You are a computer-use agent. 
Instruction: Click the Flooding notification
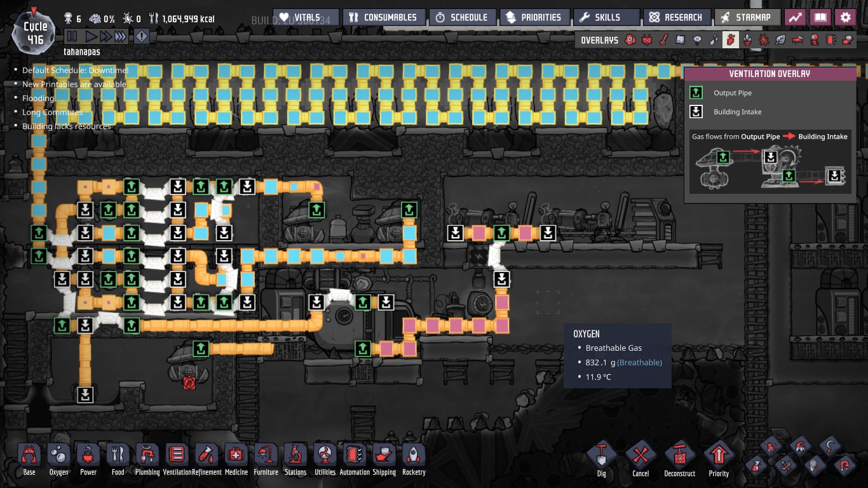tap(38, 98)
